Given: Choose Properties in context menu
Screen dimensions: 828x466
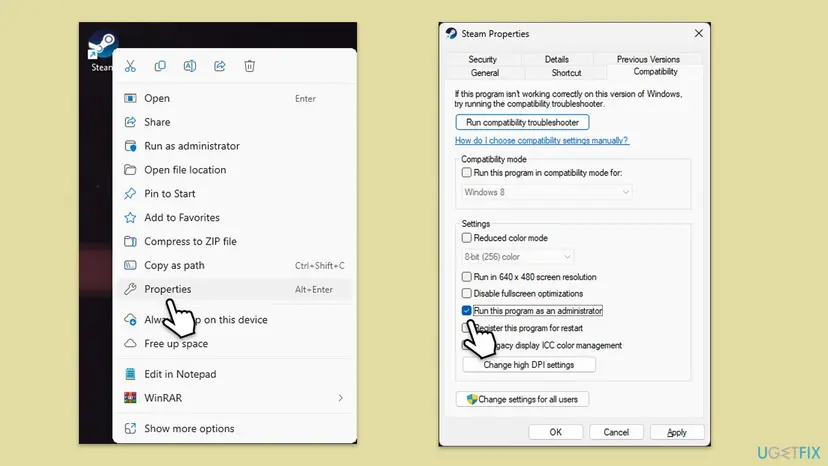Looking at the screenshot, I should tap(234, 289).
